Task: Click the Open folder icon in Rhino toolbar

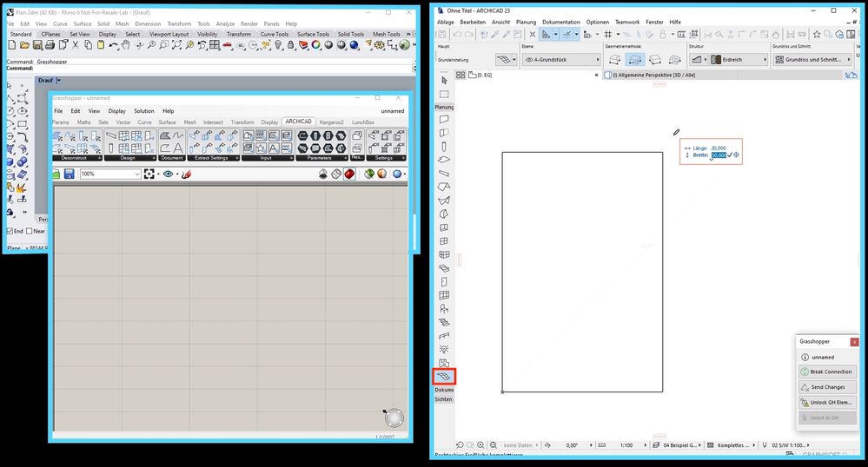Action: pos(24,45)
